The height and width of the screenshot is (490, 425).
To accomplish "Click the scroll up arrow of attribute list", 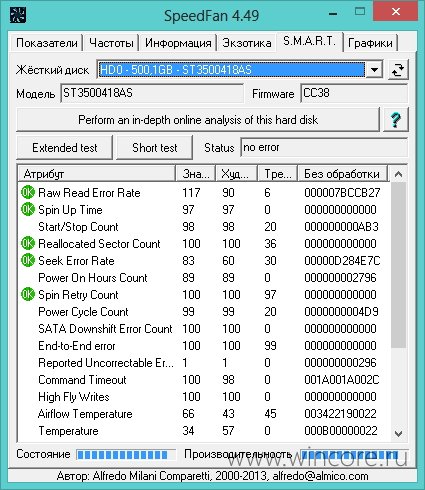I will click(x=398, y=174).
